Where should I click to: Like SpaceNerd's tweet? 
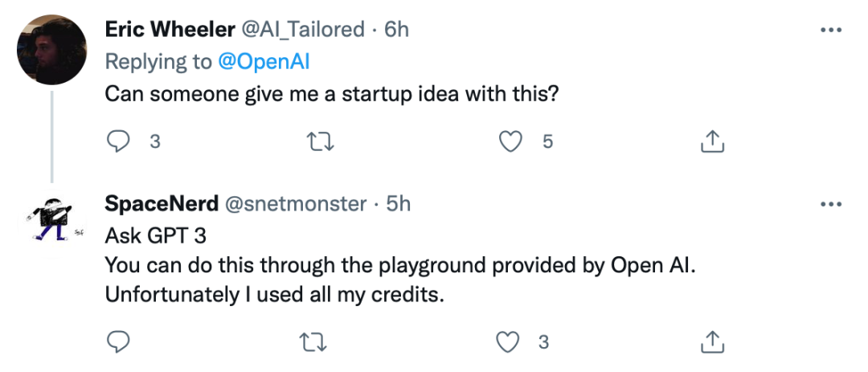pos(508,342)
